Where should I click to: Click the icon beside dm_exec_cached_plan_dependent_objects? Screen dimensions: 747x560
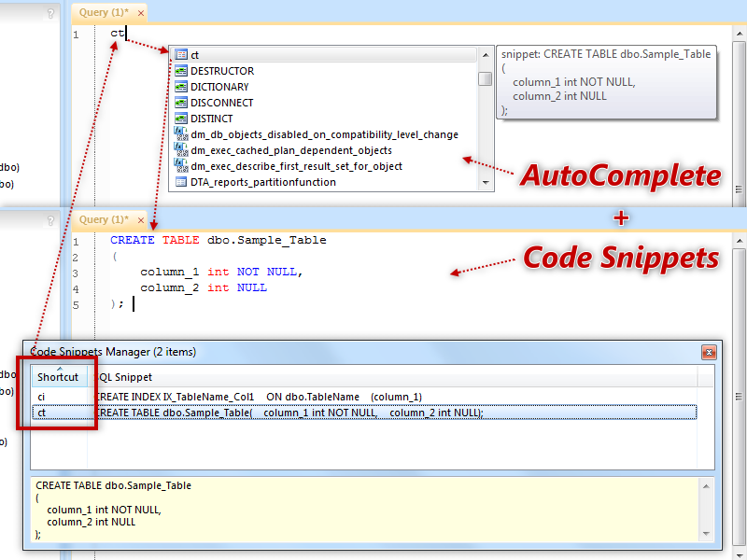(x=181, y=149)
